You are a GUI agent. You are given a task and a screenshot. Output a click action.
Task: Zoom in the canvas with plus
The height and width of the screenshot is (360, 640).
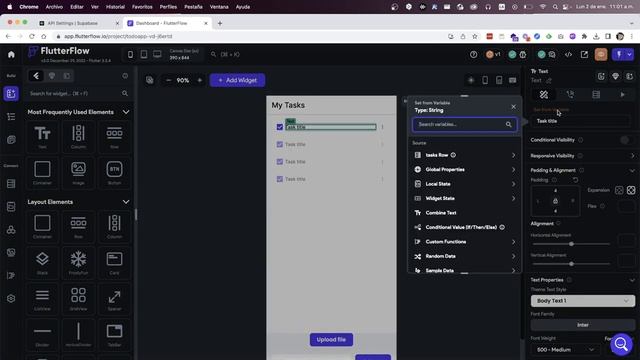click(199, 80)
